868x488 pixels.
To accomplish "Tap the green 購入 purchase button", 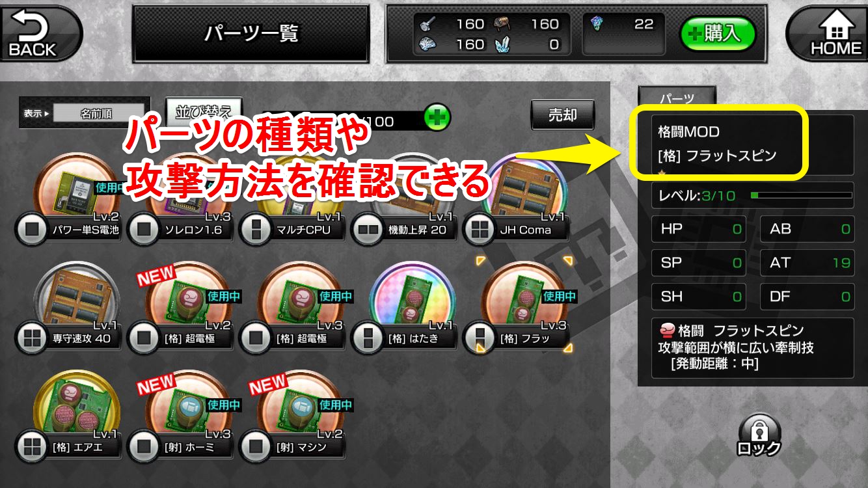I will point(717,33).
